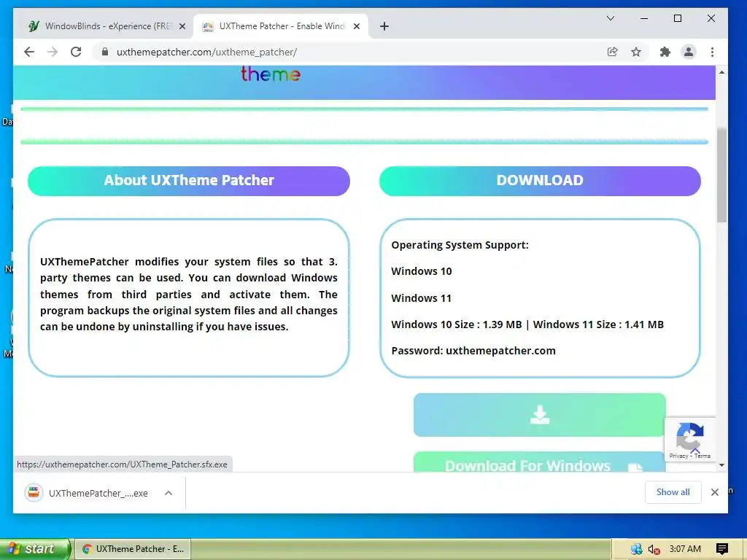The image size is (747, 560).
Task: Close the UXTheme Patcher tab
Action: [x=356, y=26]
